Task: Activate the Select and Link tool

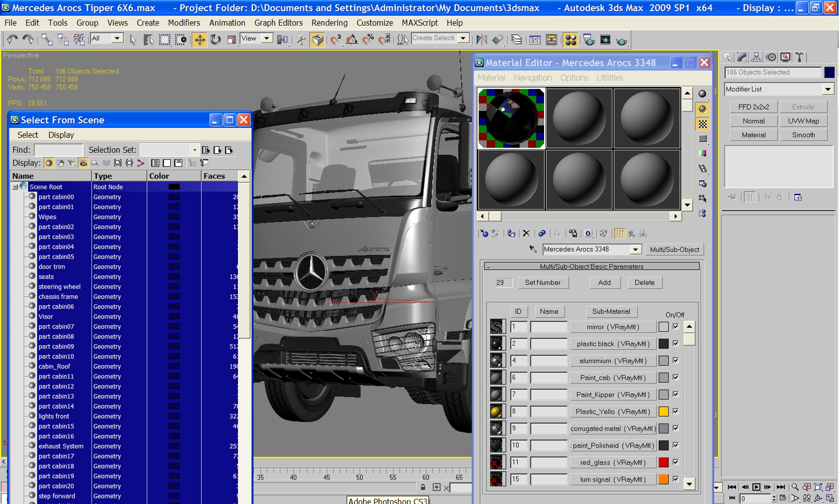Action: (x=47, y=40)
